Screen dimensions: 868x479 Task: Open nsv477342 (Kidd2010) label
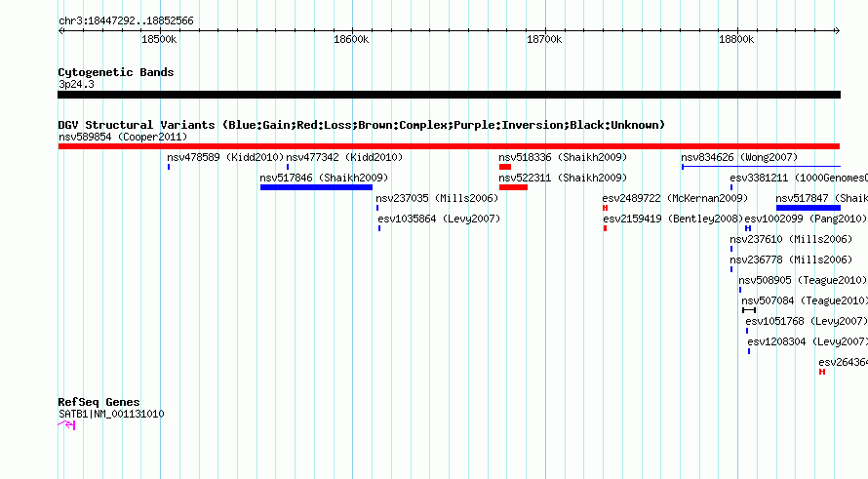tap(344, 157)
